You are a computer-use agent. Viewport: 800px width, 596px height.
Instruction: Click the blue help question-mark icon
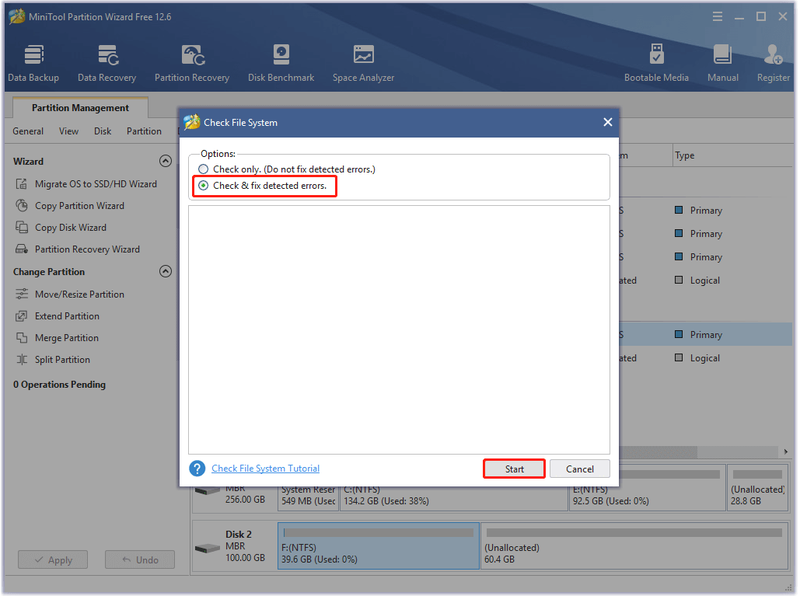197,468
